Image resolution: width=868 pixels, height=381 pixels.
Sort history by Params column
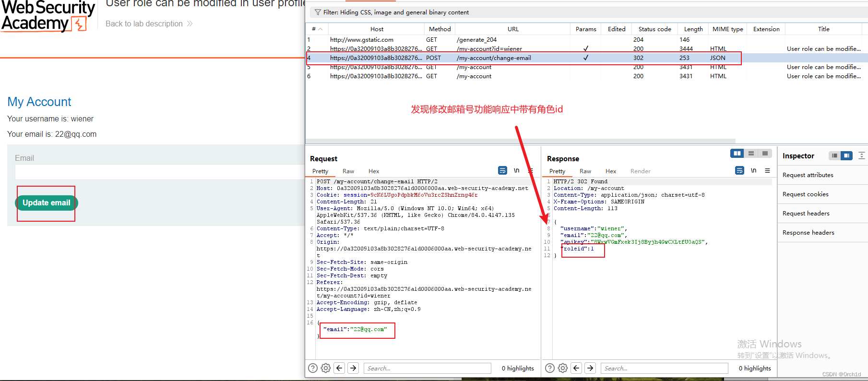point(586,29)
